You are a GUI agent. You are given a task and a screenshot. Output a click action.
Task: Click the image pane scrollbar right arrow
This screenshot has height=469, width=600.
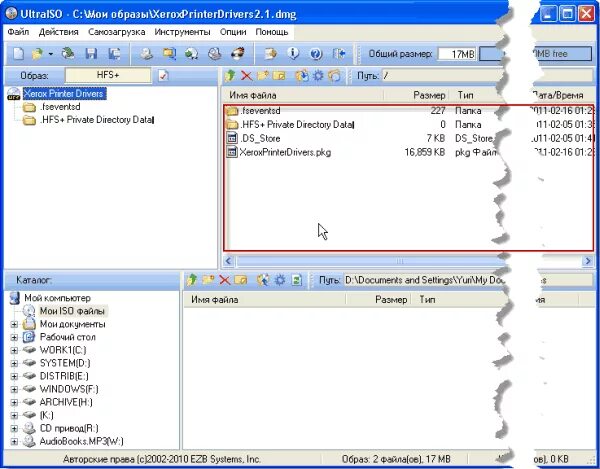pyautogui.click(x=588, y=261)
